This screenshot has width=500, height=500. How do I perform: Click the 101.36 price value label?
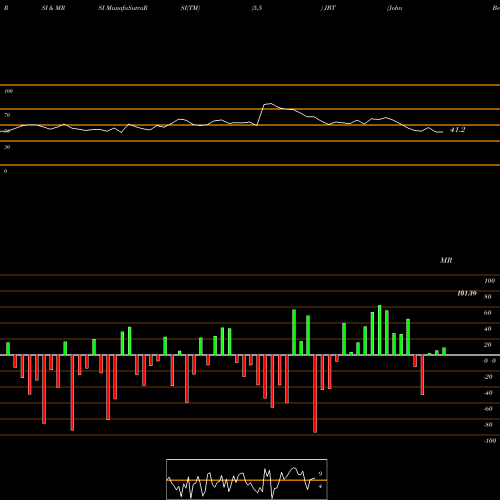(x=467, y=293)
